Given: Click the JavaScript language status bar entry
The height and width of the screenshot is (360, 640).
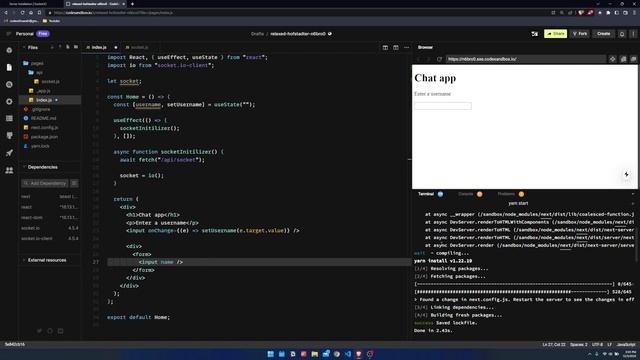Looking at the screenshot, I should pos(626,344).
